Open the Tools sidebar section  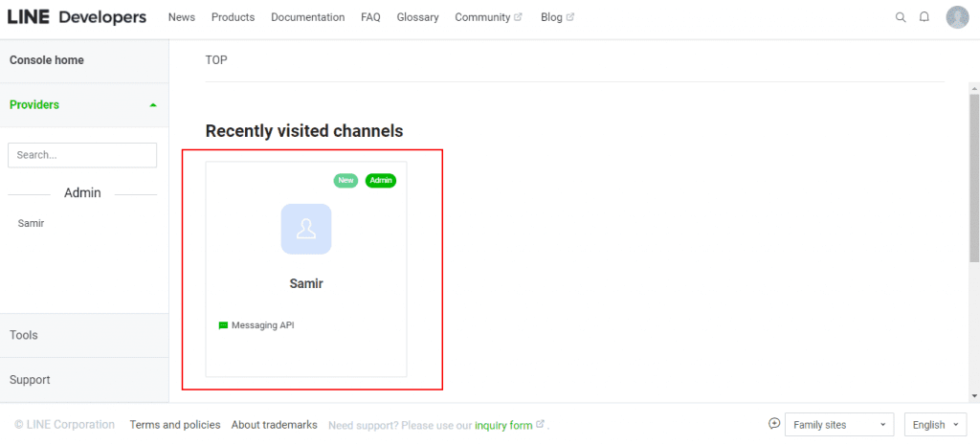click(x=84, y=335)
